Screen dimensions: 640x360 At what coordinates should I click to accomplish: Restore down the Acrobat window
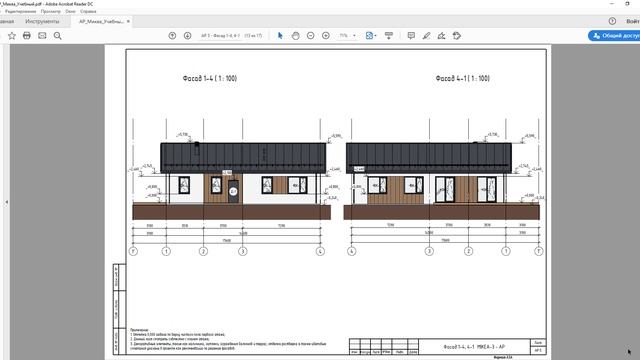click(627, 4)
